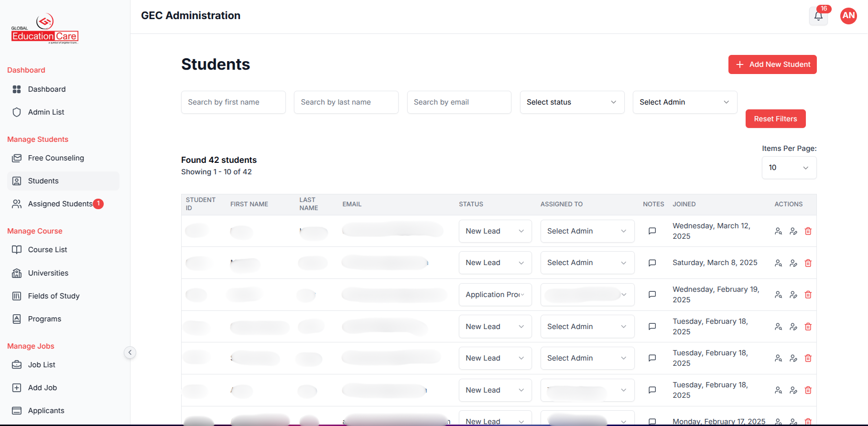
Task: Edit the student who joined February 19
Action: [x=793, y=295]
